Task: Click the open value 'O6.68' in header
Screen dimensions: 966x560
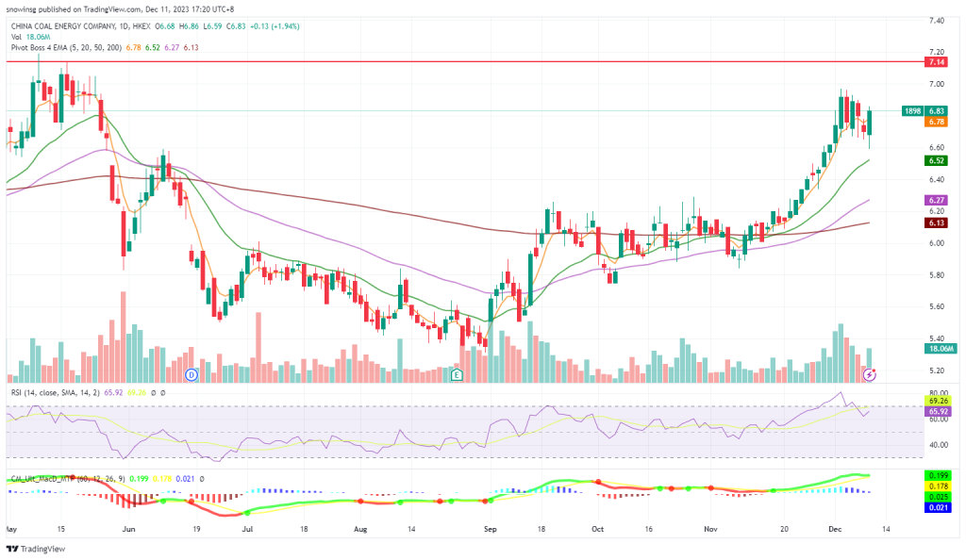Action: (165, 26)
